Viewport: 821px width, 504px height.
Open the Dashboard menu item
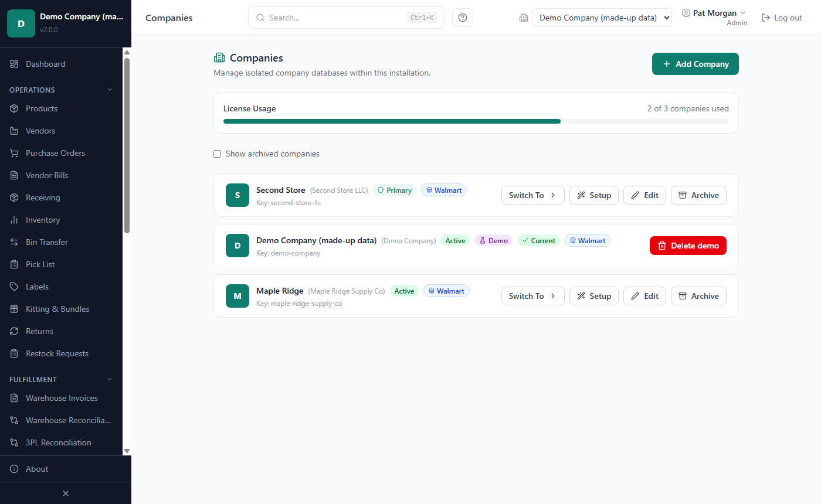(61, 64)
